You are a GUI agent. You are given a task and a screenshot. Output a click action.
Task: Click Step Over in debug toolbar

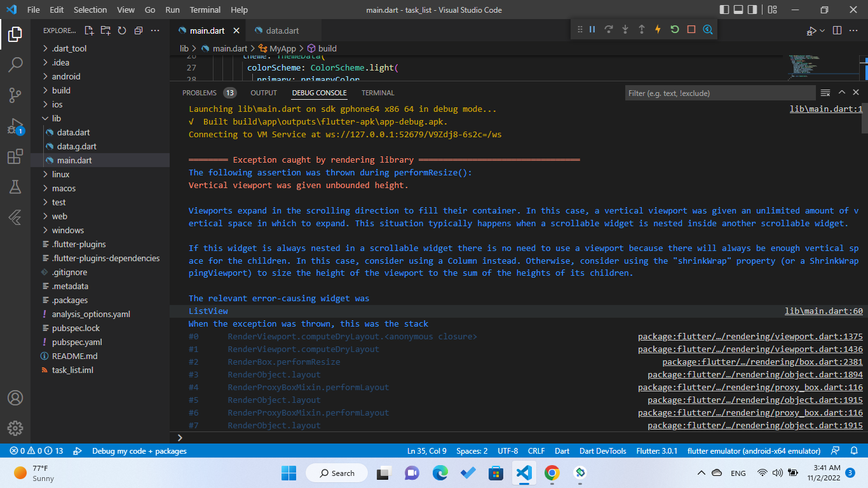(x=609, y=29)
